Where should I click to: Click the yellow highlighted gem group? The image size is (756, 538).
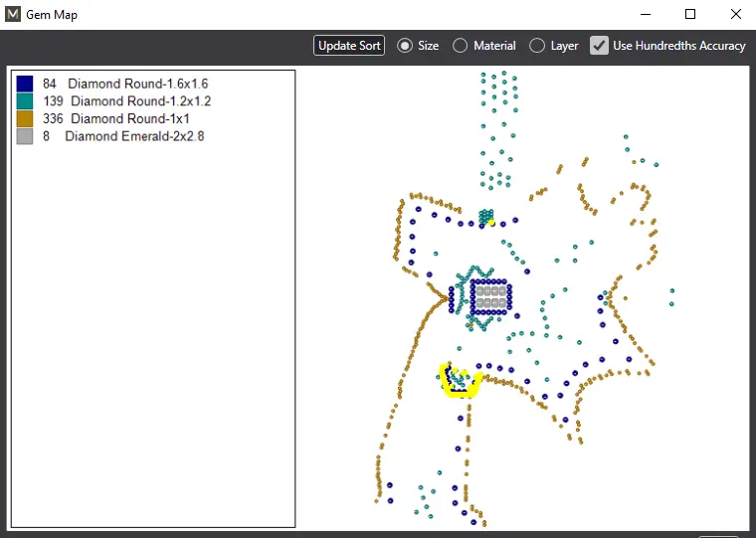tap(460, 381)
